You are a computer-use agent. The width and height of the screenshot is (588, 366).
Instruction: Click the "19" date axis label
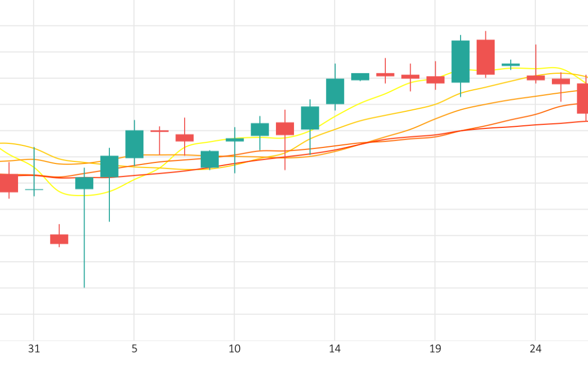[x=435, y=349]
